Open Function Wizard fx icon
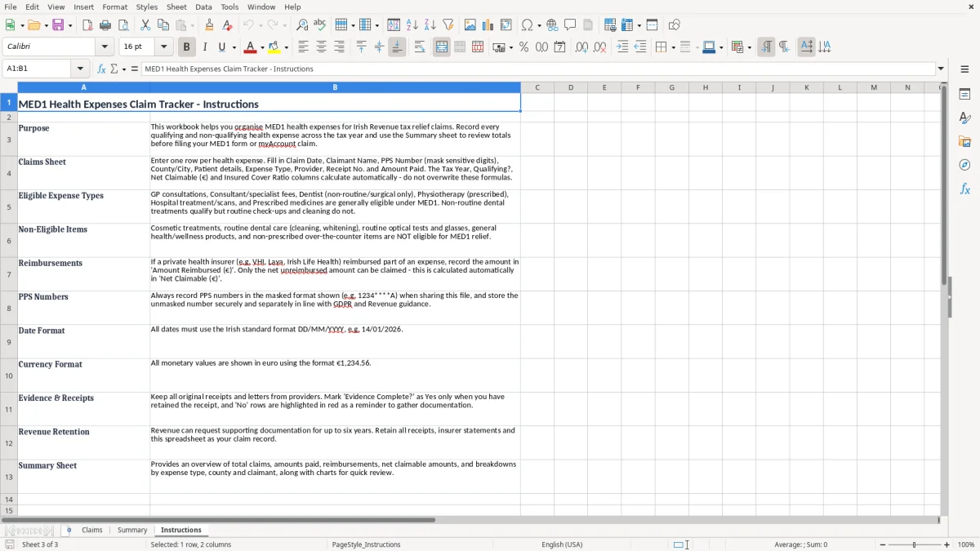980x551 pixels. pyautogui.click(x=101, y=69)
